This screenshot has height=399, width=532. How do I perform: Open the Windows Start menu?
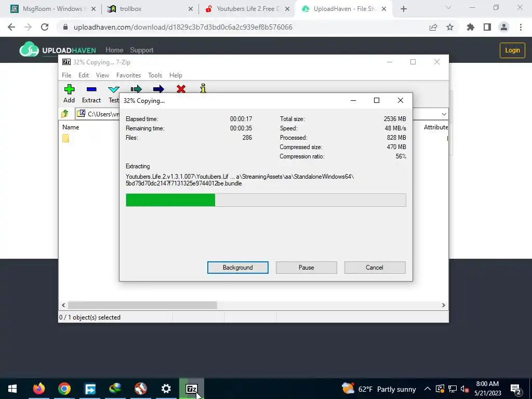12,389
